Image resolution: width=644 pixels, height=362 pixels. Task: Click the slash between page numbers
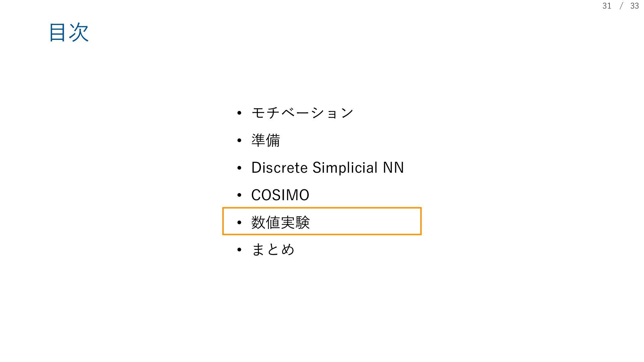pyautogui.click(x=621, y=6)
